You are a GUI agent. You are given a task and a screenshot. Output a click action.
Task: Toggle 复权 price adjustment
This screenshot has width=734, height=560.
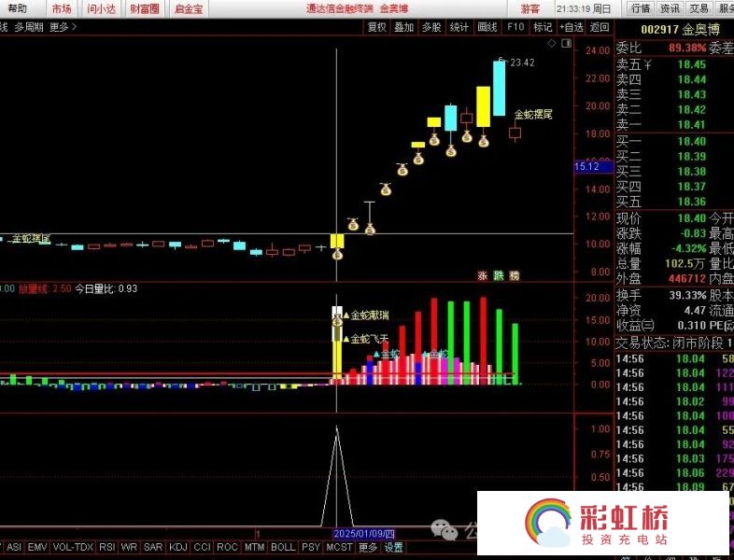click(376, 27)
